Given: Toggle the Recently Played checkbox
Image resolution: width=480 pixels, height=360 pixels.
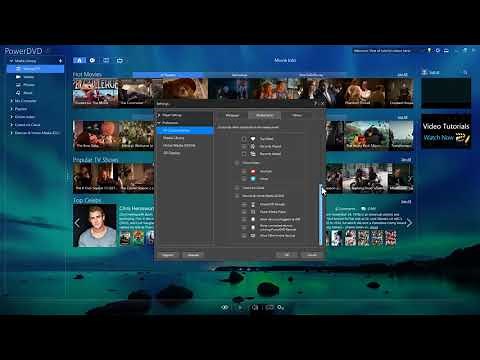Looking at the screenshot, I should pyautogui.click(x=244, y=146).
